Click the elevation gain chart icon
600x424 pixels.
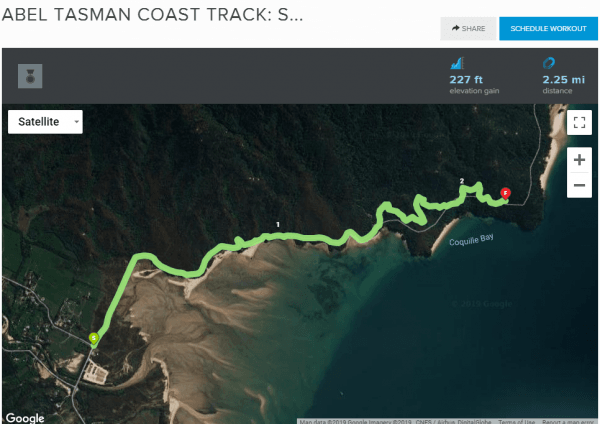click(457, 63)
